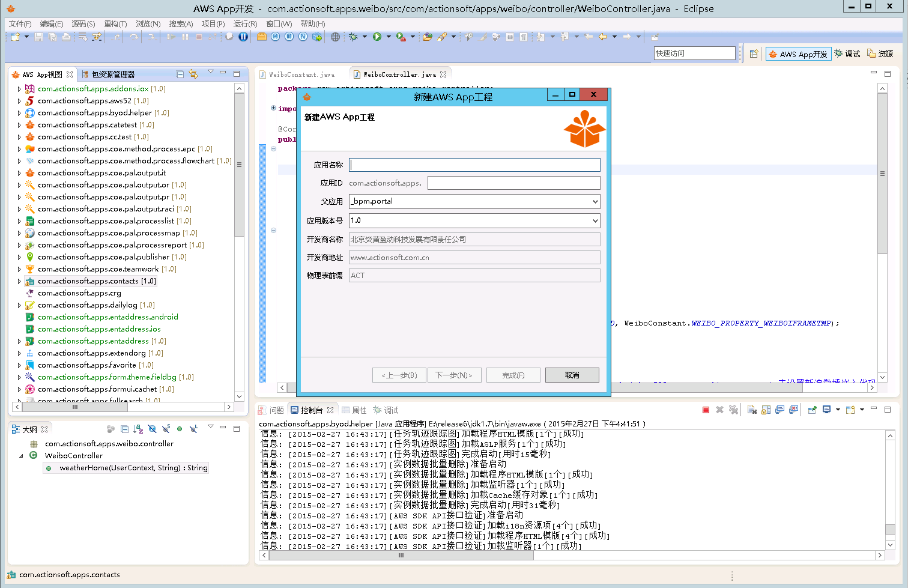Click Open Console icon in console toolbar
Image resolution: width=908 pixels, height=588 pixels.
tap(850, 410)
